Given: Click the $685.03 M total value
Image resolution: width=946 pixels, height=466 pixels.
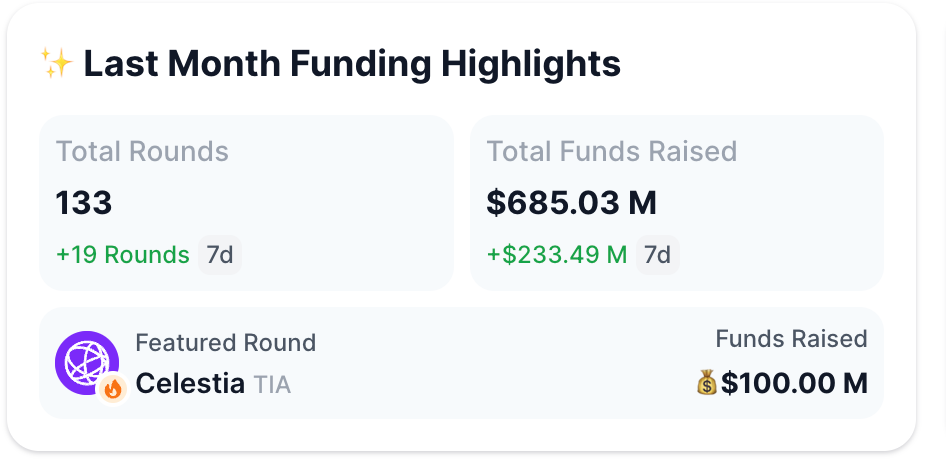Looking at the screenshot, I should point(571,203).
